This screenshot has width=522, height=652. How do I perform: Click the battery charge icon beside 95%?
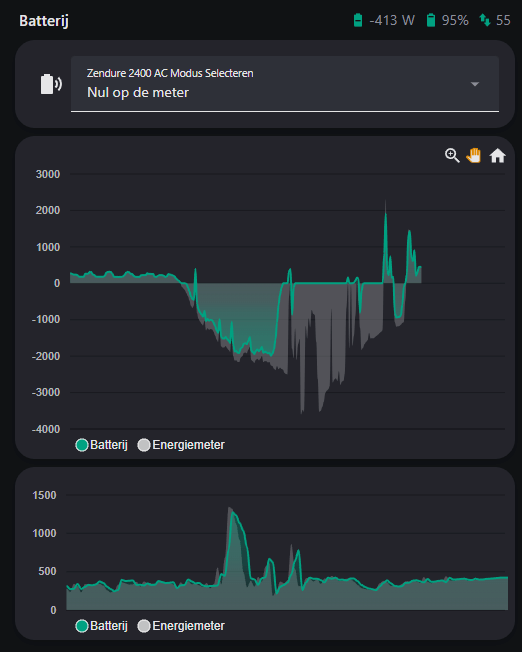[x=431, y=20]
